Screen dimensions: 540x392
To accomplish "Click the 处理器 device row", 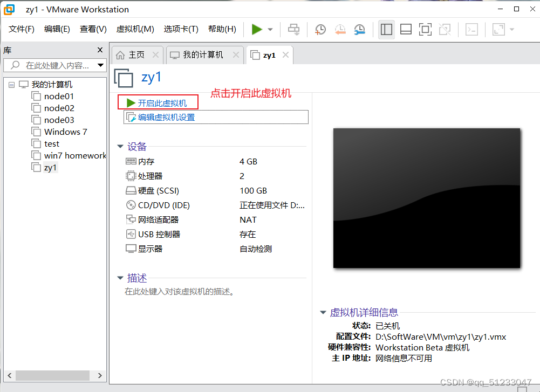I will [x=216, y=176].
